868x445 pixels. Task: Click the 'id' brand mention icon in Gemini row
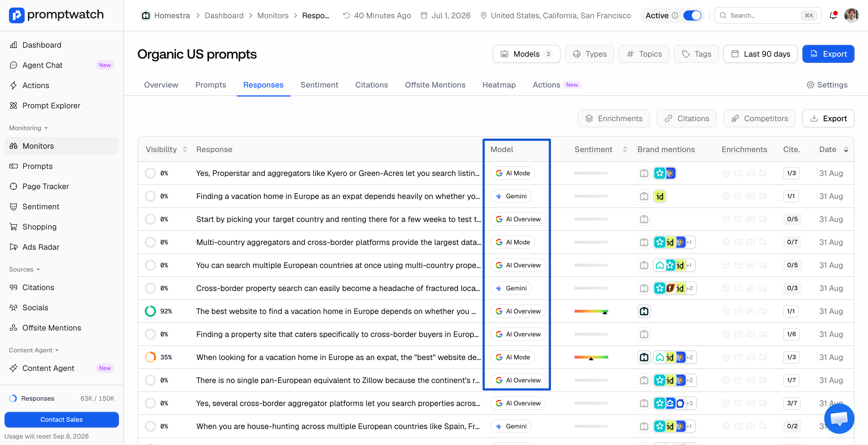pyautogui.click(x=660, y=196)
